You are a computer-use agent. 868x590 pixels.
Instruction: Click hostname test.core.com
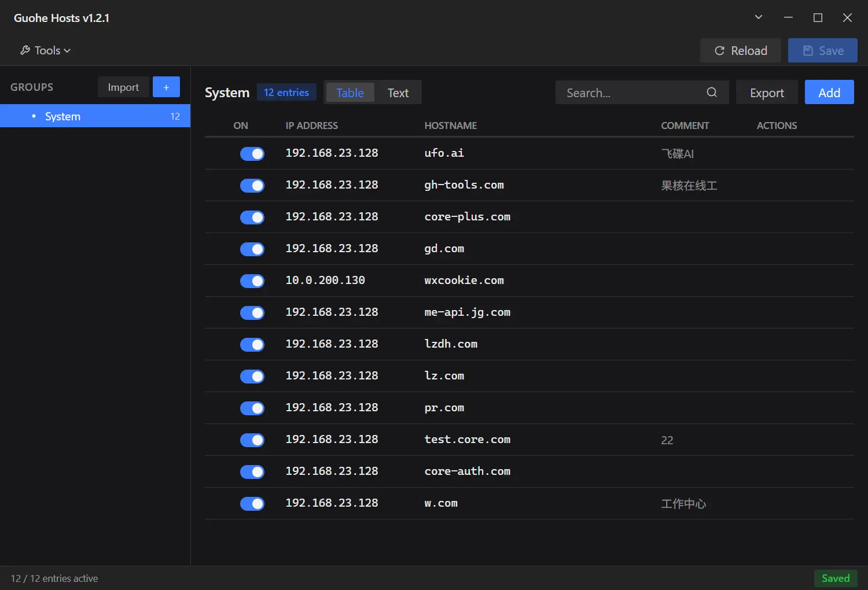point(468,440)
